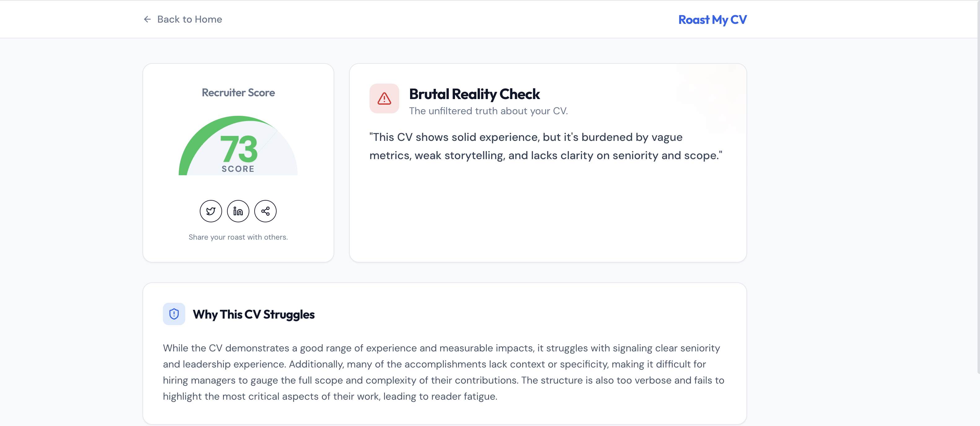Click the Why This CV Struggles heading

253,314
